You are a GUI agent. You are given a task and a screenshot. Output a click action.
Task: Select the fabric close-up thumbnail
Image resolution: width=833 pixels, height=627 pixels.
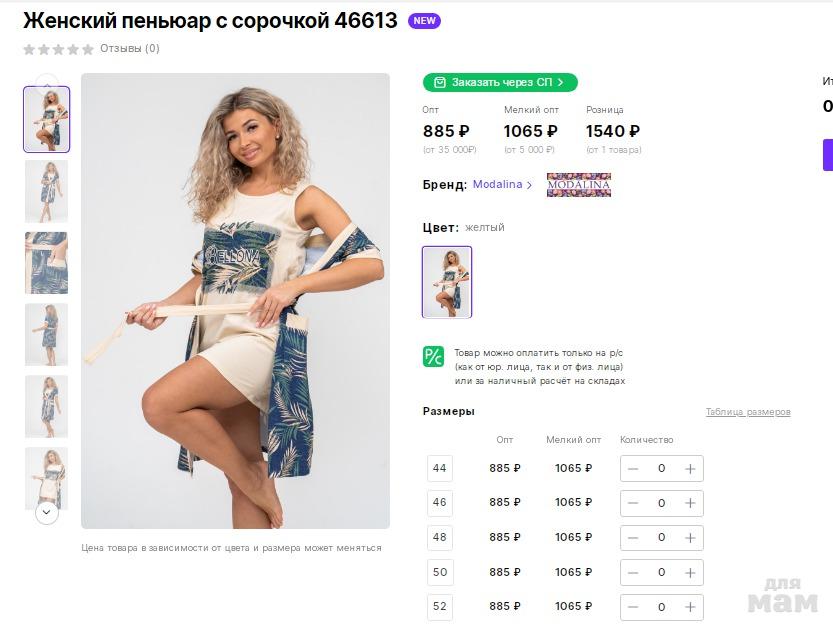46,263
